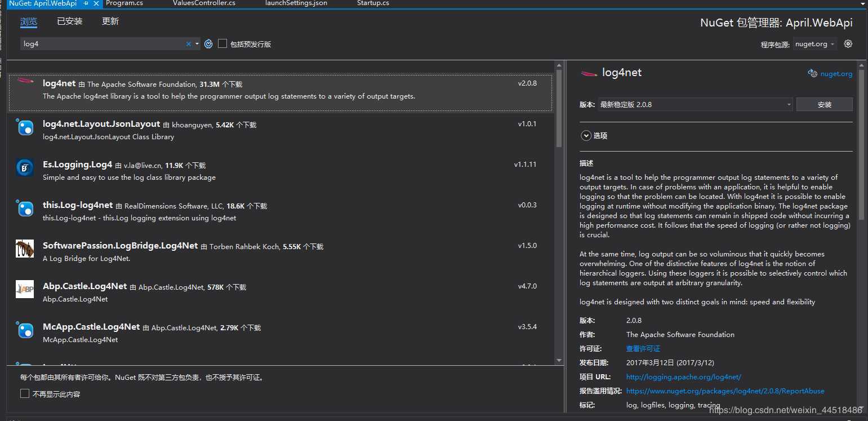
Task: Click the SoftwarePassion.LogBridge.Log4Net package icon
Action: coord(25,249)
